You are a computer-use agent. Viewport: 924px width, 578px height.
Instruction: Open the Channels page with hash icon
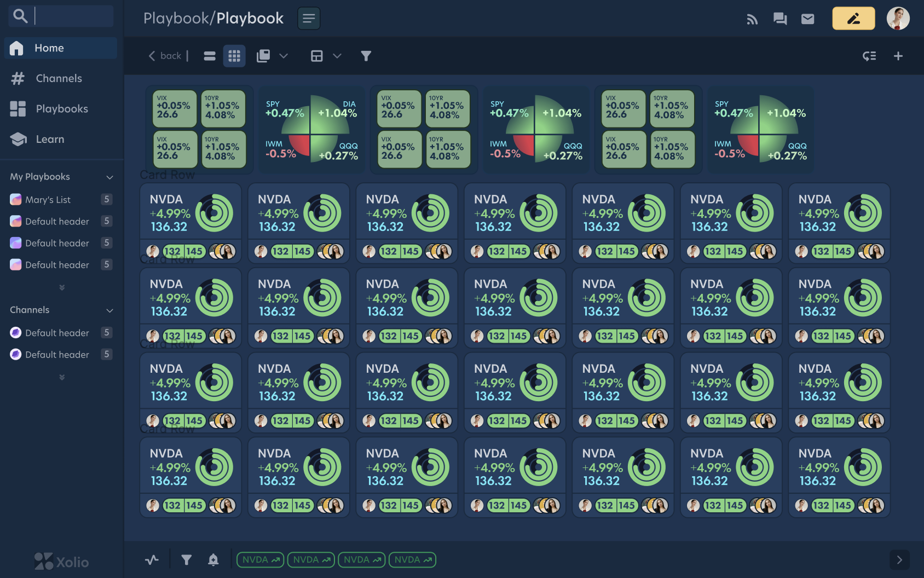(61, 78)
